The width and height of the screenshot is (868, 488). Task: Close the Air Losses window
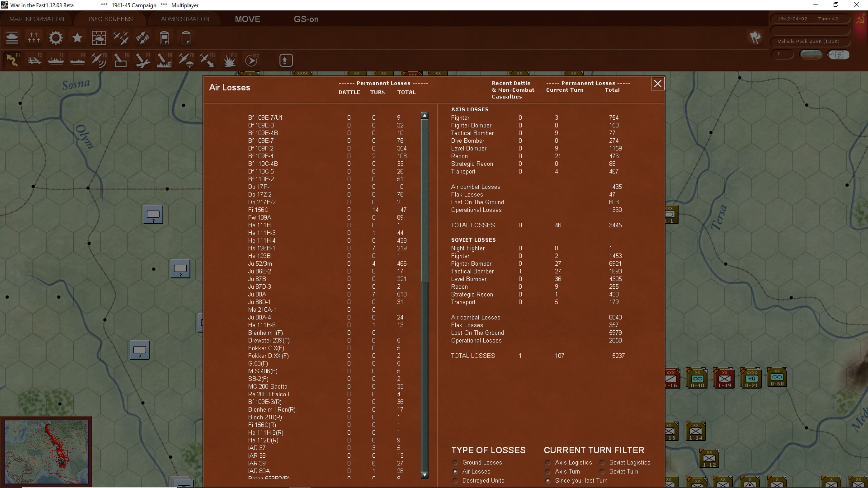click(657, 84)
